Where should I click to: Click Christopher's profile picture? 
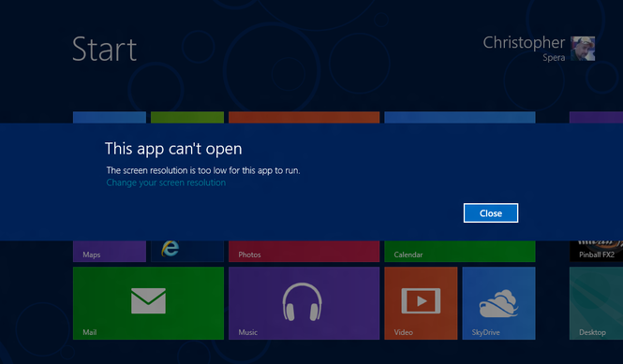click(x=583, y=49)
